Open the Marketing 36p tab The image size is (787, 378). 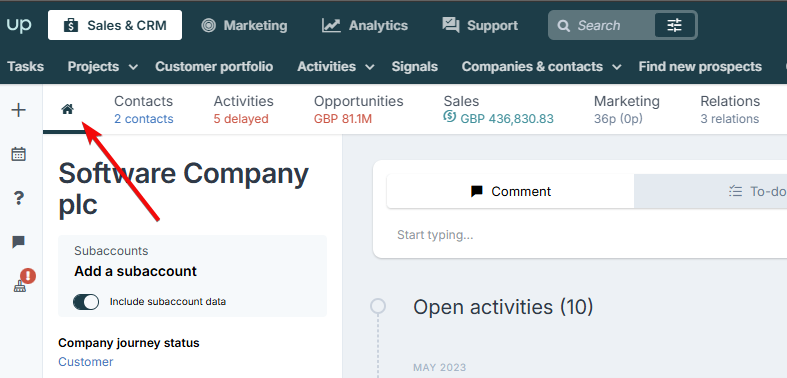[627, 109]
